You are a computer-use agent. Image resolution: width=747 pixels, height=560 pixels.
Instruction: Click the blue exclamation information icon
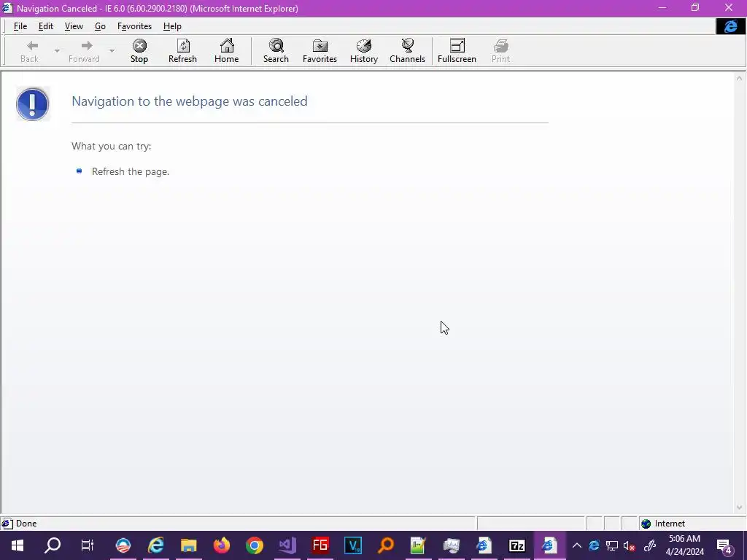32,104
